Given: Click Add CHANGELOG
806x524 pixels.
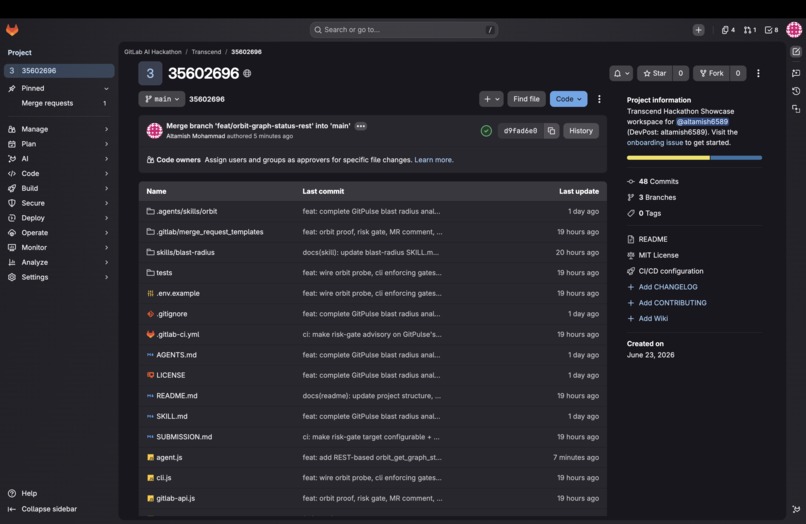Looking at the screenshot, I should [x=663, y=287].
